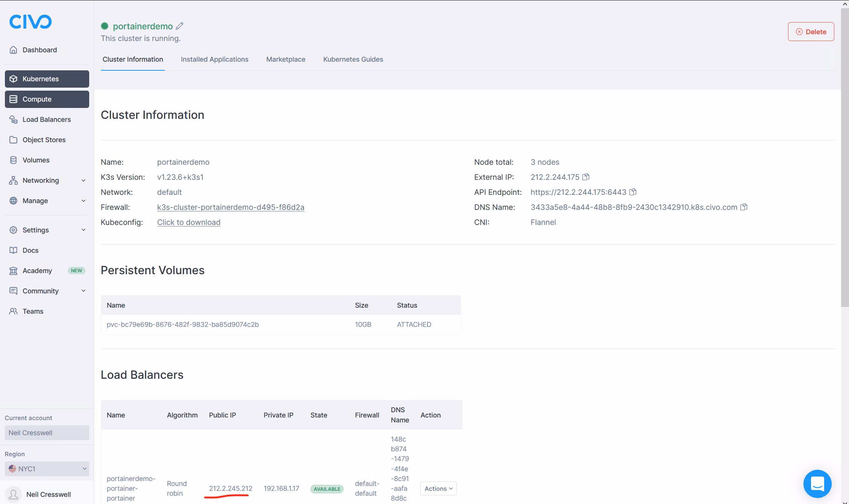Click the Dashboard home icon
Image resolution: width=849 pixels, height=504 pixels.
14,50
